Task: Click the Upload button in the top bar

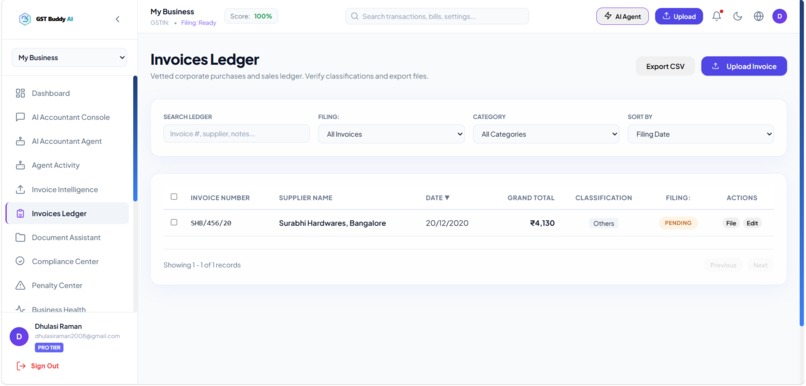Action: (679, 16)
